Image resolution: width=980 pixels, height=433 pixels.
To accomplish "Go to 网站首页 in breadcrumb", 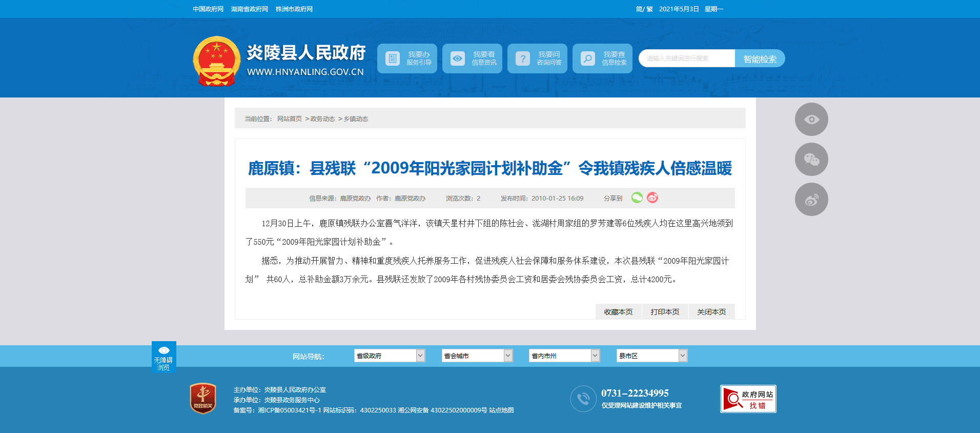I will 290,119.
